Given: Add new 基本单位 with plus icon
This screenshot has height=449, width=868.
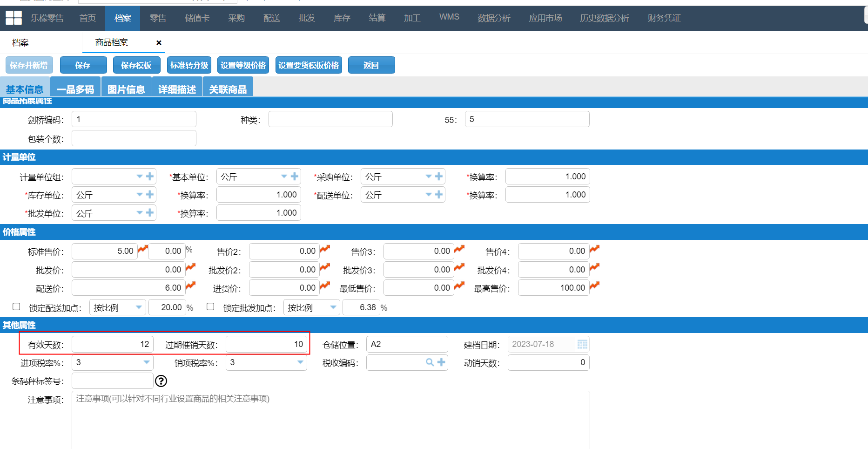Looking at the screenshot, I should point(295,176).
